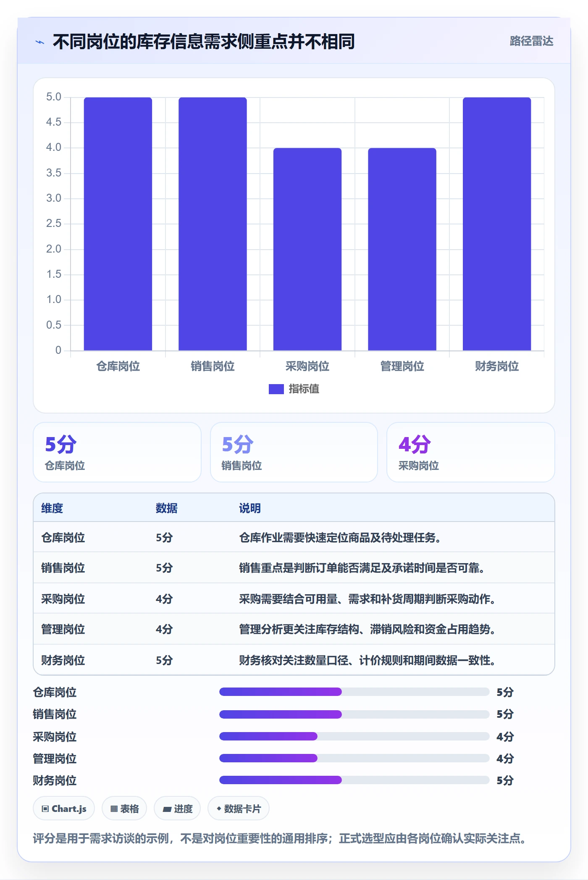The width and height of the screenshot is (588, 880).
Task: Click the 销售岗位 progress bar
Action: point(354,714)
